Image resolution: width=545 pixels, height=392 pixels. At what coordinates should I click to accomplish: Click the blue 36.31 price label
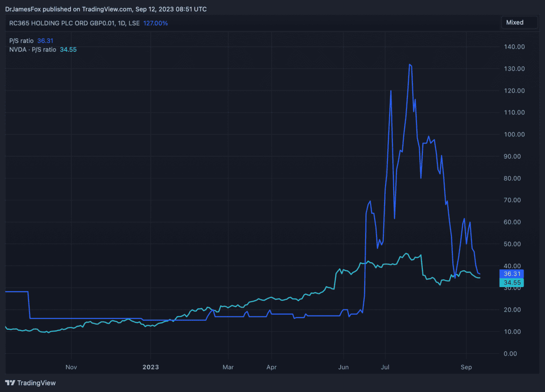click(x=512, y=273)
